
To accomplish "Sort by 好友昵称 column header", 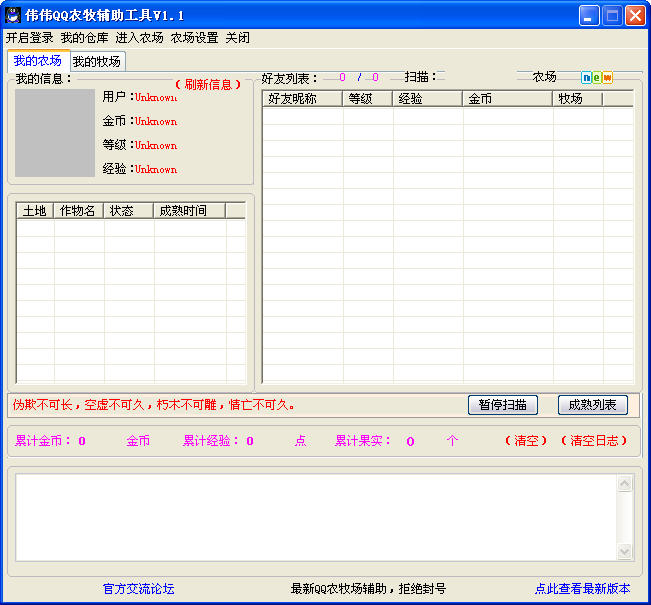I will [302, 99].
